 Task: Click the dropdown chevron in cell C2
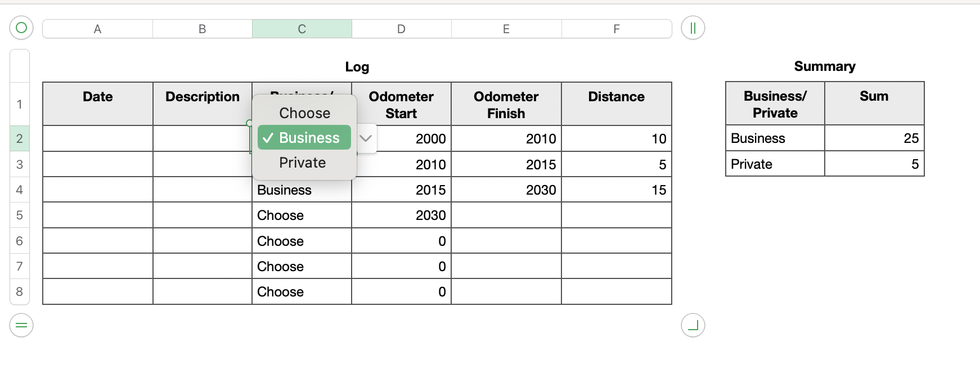coord(366,138)
